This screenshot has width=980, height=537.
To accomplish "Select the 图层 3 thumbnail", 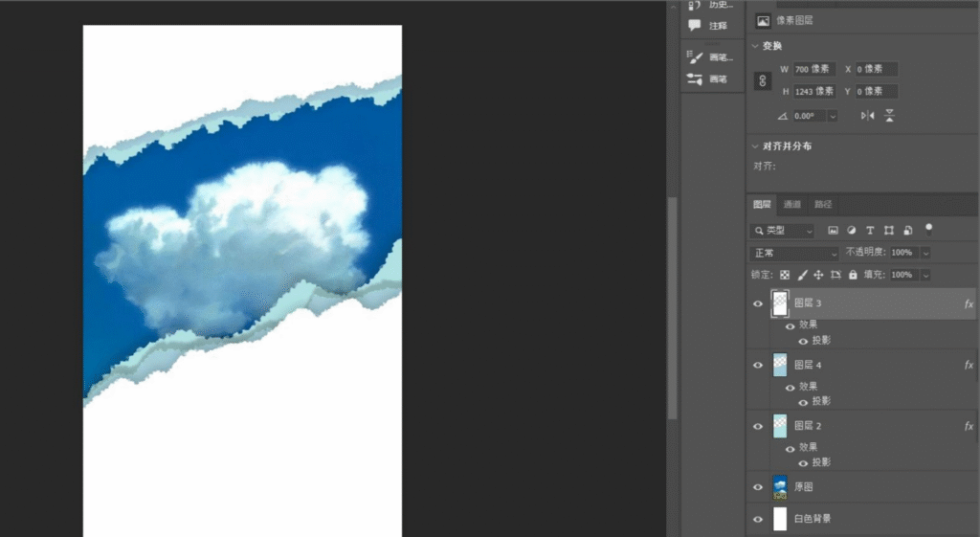I will [780, 303].
